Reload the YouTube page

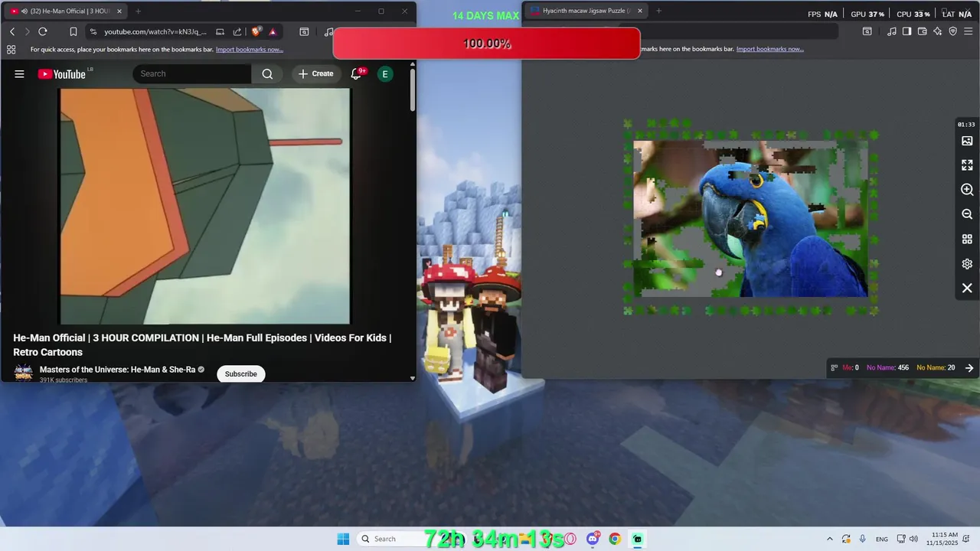43,31
